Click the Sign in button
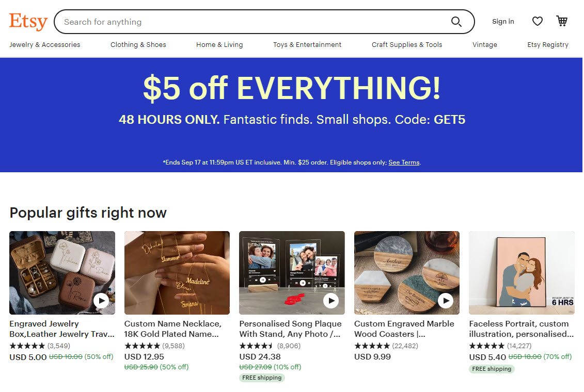Viewport: 584px width, 392px height. (x=503, y=22)
